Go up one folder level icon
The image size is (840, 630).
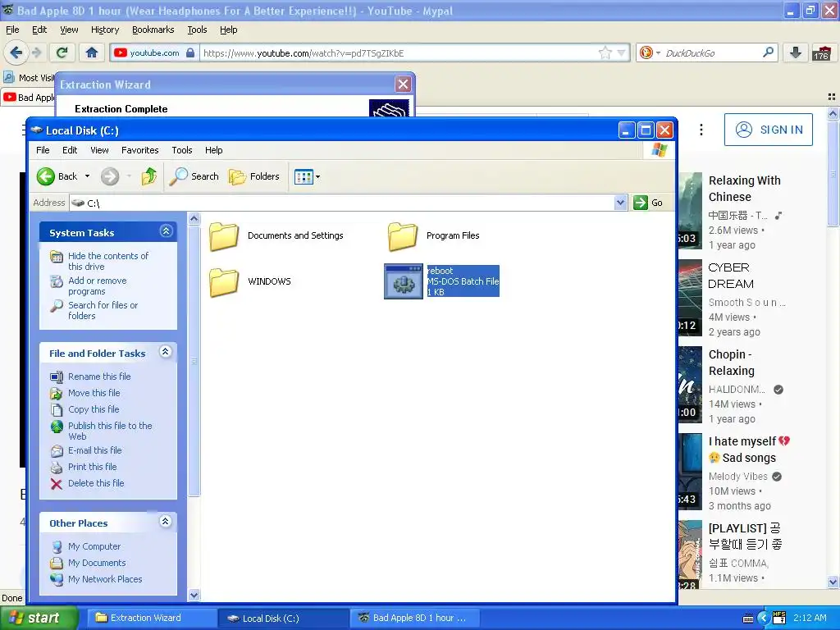149,176
